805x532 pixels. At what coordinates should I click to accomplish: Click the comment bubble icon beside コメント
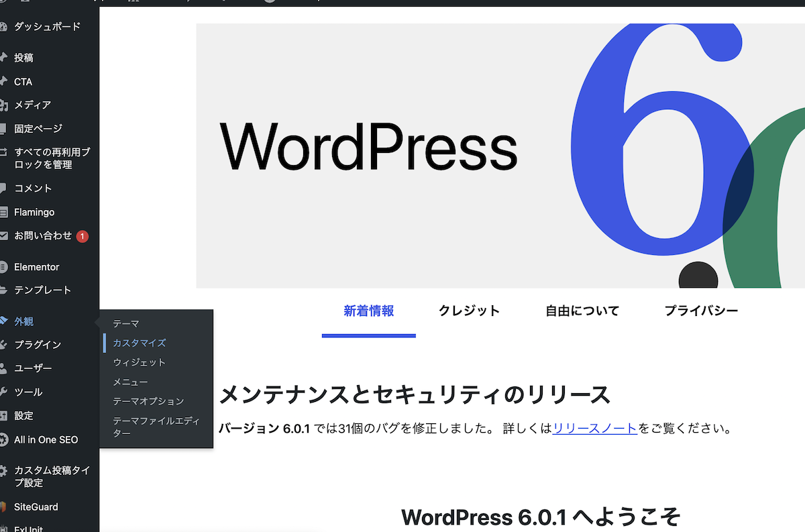click(3, 189)
